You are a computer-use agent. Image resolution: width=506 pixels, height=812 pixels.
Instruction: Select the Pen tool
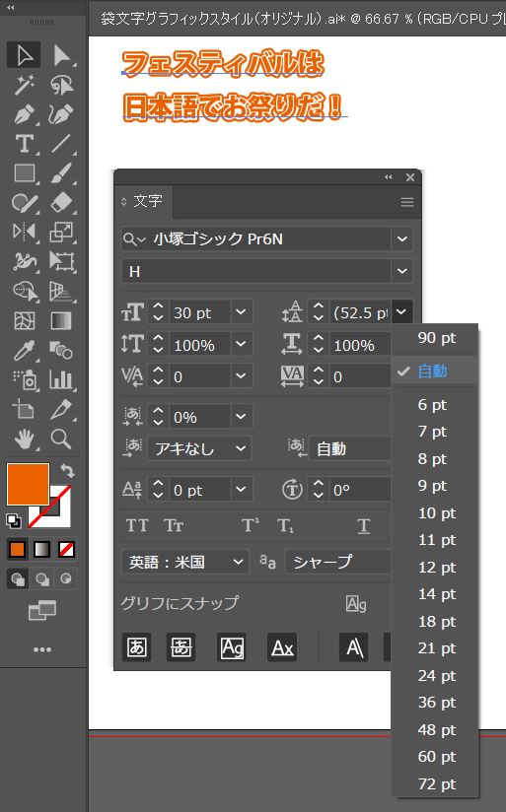pos(24,114)
